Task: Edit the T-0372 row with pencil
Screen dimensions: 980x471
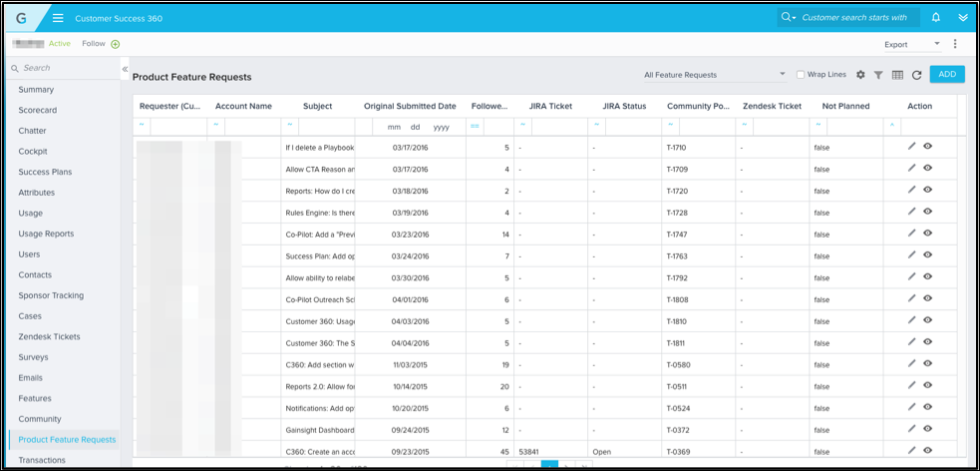Action: (x=911, y=428)
